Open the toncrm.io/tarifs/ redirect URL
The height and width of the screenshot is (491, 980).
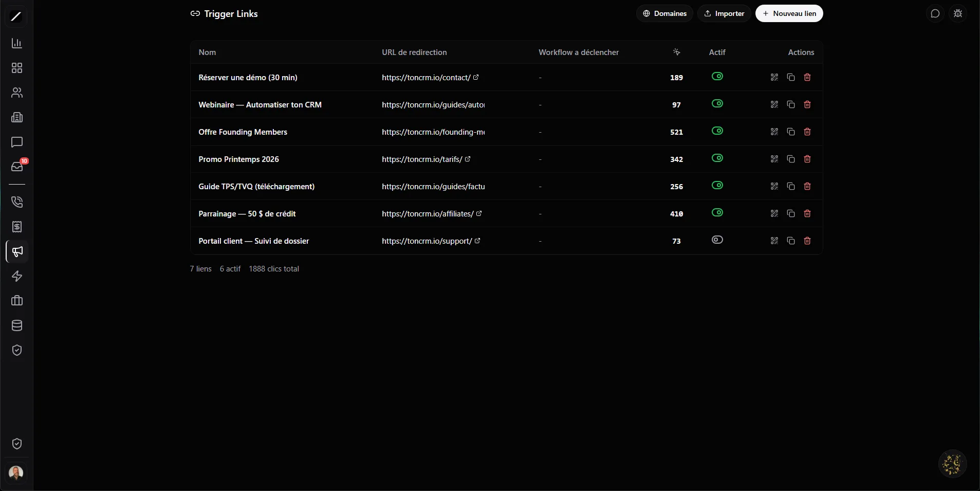[426, 159]
